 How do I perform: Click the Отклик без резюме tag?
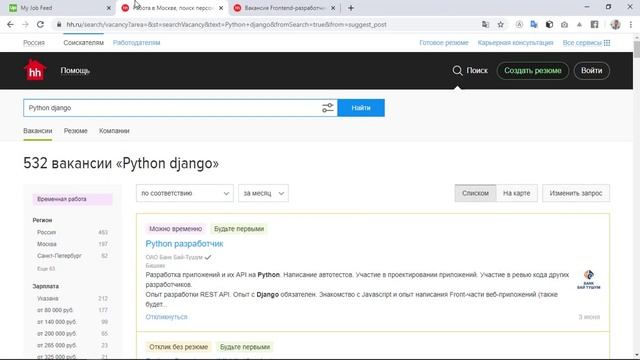[178, 347]
